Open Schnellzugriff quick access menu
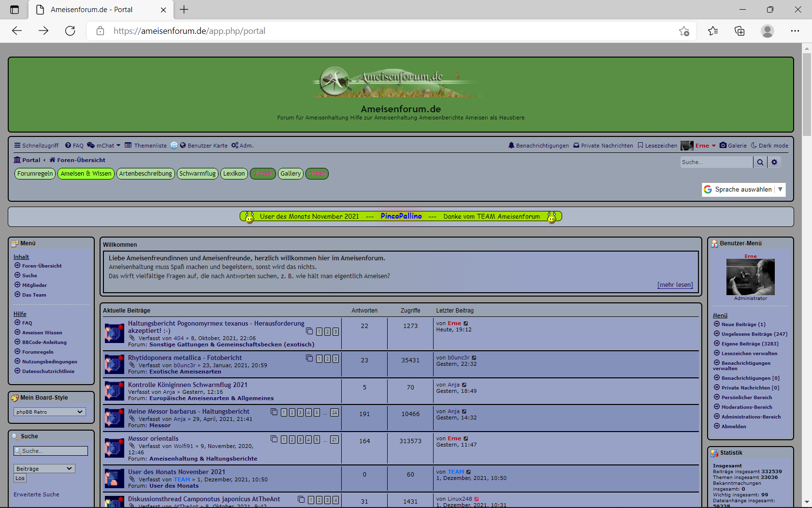This screenshot has width=812, height=508. point(36,146)
